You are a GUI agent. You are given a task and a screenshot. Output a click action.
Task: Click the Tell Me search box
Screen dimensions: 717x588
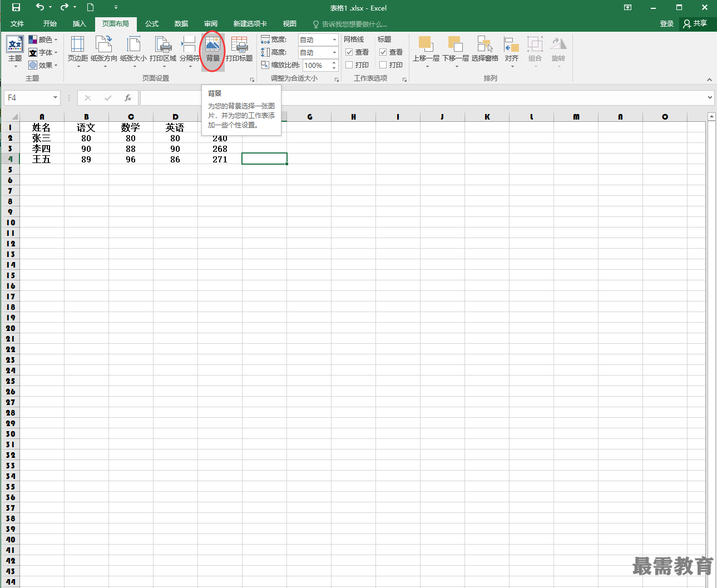pos(350,24)
